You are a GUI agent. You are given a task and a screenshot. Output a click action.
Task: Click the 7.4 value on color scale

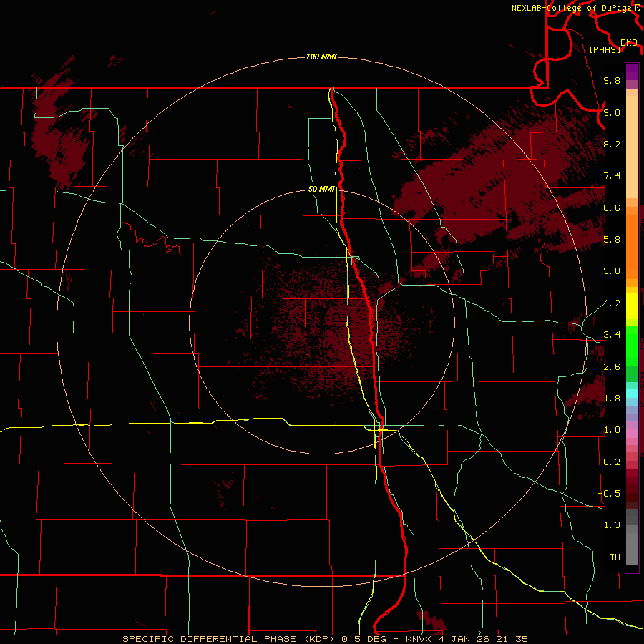click(x=612, y=176)
